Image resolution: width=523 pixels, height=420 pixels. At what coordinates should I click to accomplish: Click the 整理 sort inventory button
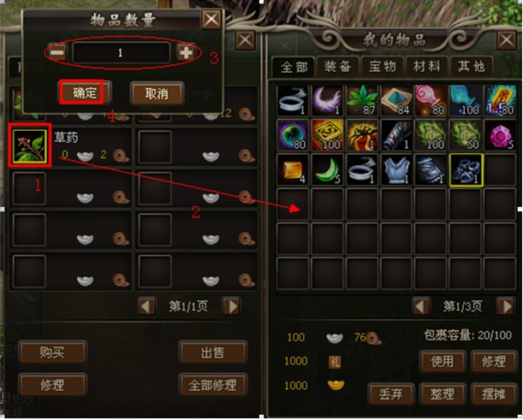[442, 394]
